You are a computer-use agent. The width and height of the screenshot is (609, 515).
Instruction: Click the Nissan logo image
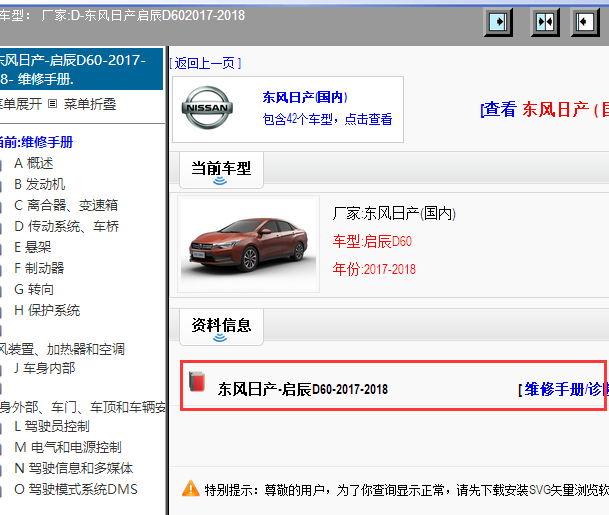pos(207,108)
